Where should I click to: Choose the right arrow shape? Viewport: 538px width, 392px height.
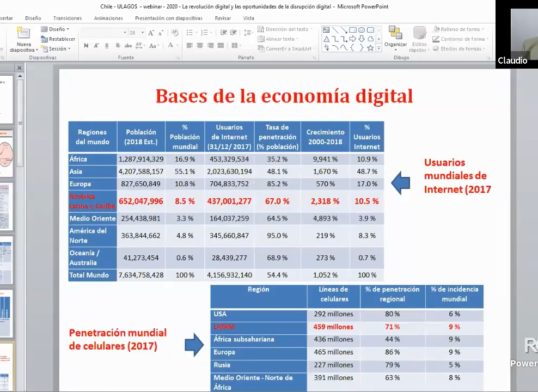pyautogui.click(x=352, y=39)
